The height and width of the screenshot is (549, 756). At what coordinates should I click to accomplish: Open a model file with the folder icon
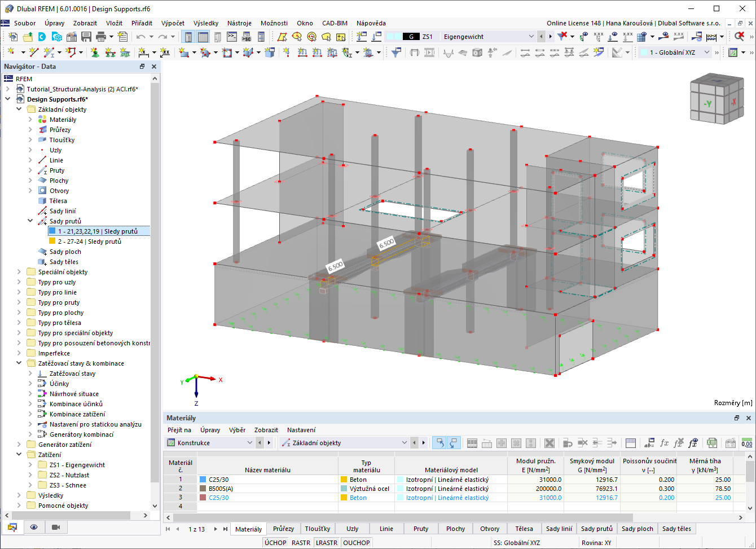click(28, 37)
